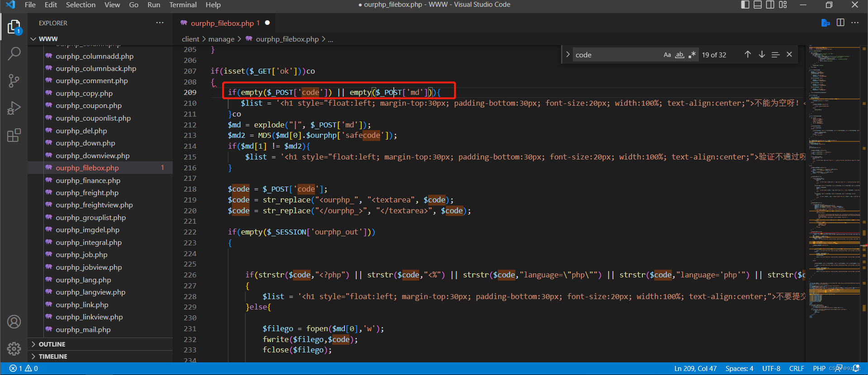The image size is (868, 375).
Task: Open the Extensions view
Action: click(x=14, y=135)
